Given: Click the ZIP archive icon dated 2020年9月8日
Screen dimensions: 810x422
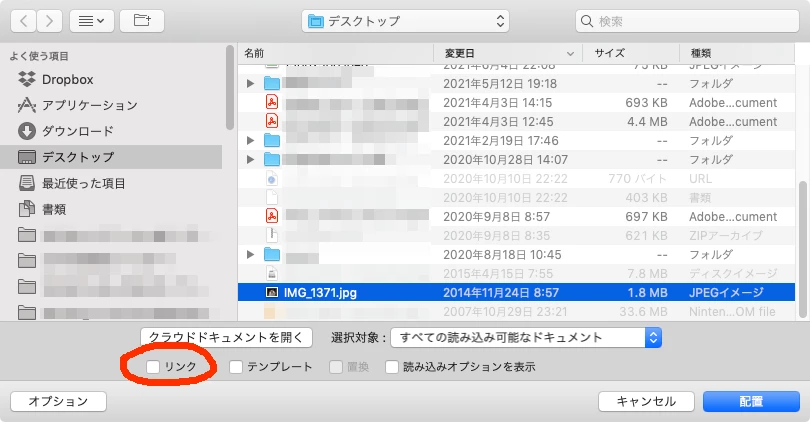Looking at the screenshot, I should 272,236.
